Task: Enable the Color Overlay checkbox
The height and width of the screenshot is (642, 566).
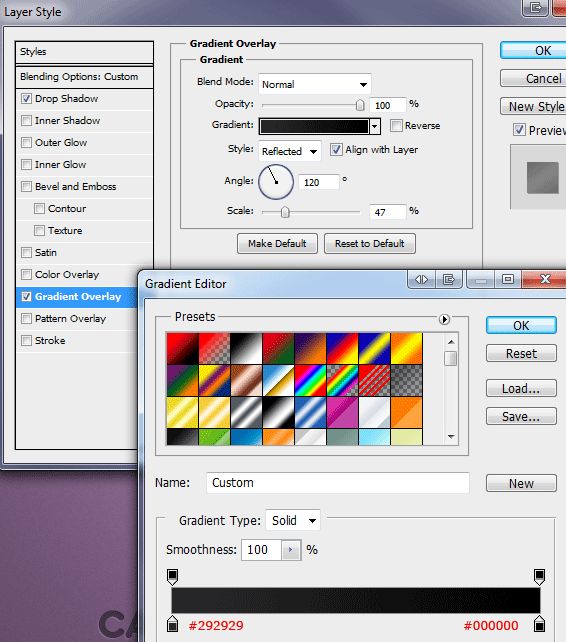Action: (26, 274)
